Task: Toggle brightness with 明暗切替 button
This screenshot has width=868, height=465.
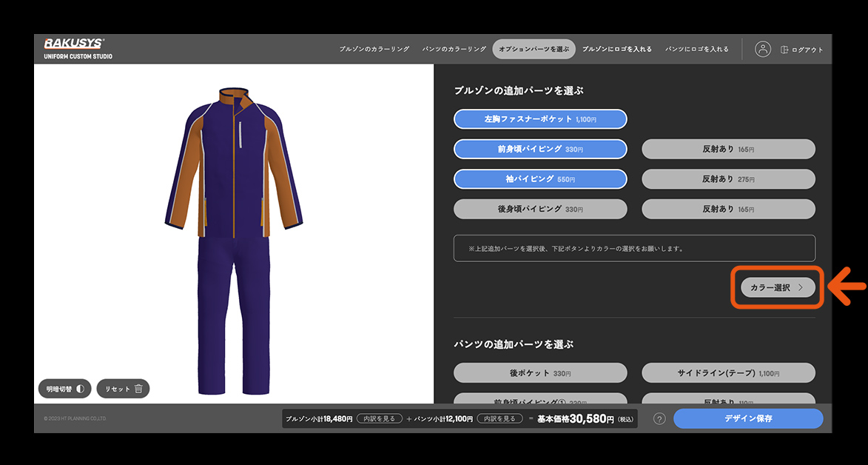Action: tap(64, 389)
